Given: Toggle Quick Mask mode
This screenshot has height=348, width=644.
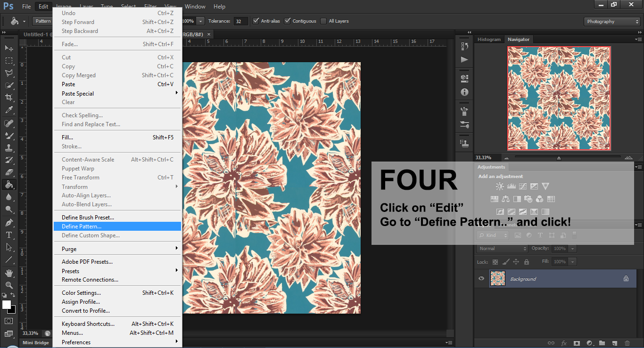Looking at the screenshot, I should 9,321.
